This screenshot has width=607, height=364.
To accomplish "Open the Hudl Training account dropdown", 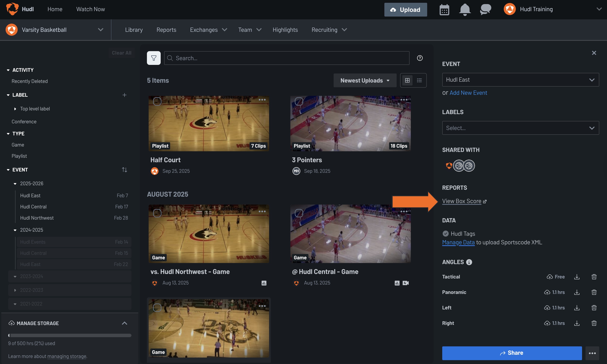I will click(x=553, y=9).
